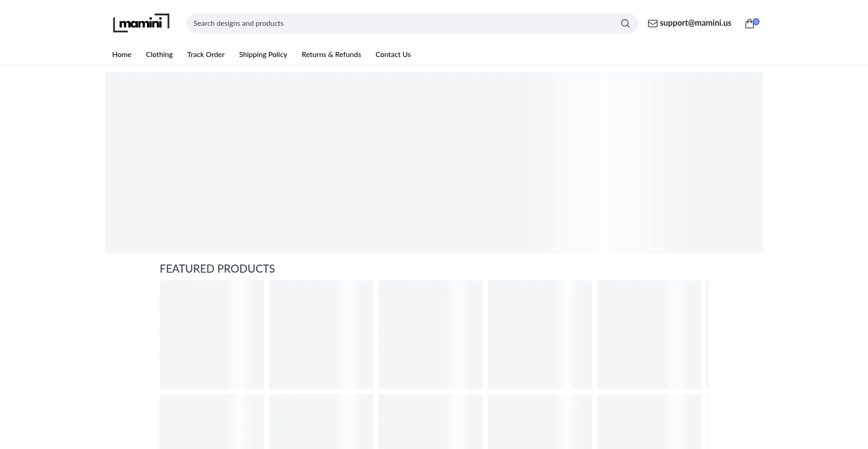
Task: Click the envelope mail icon
Action: [652, 24]
